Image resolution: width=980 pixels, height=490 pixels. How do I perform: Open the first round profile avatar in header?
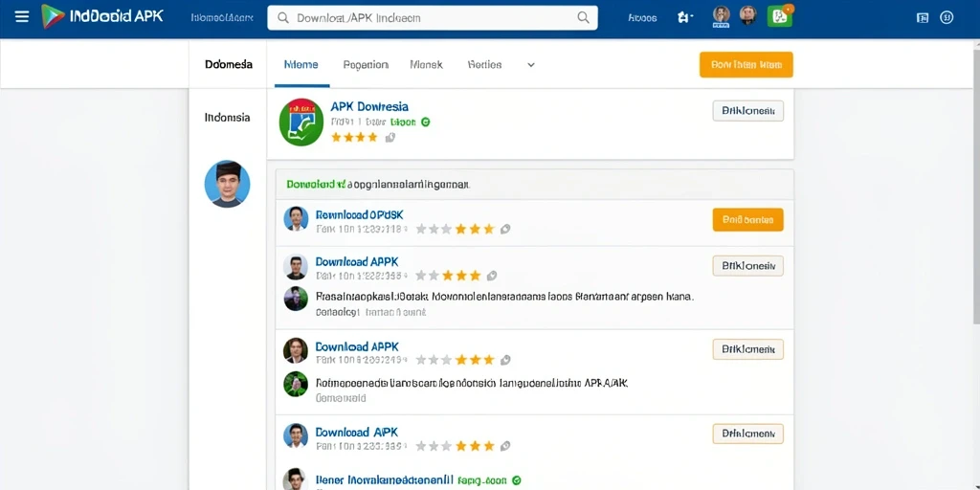(722, 16)
